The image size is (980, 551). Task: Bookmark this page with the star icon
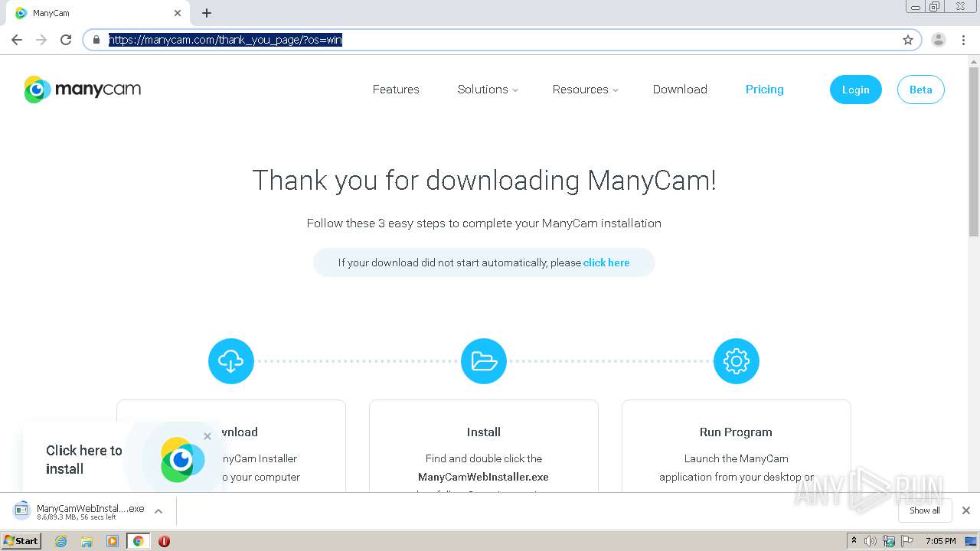tap(908, 40)
